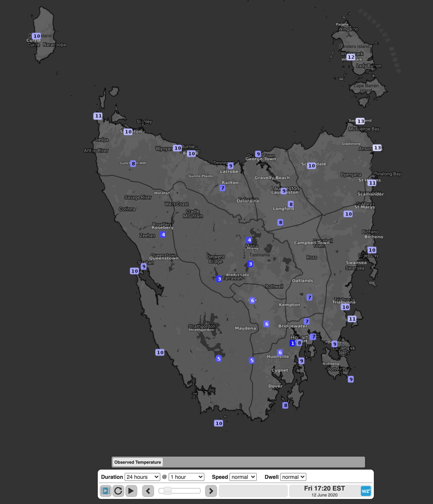Advance to the next frame

[x=211, y=491]
